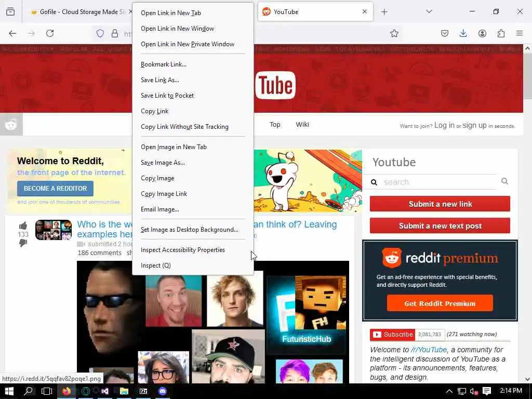Open taskbar Search magnifier

click(29, 391)
